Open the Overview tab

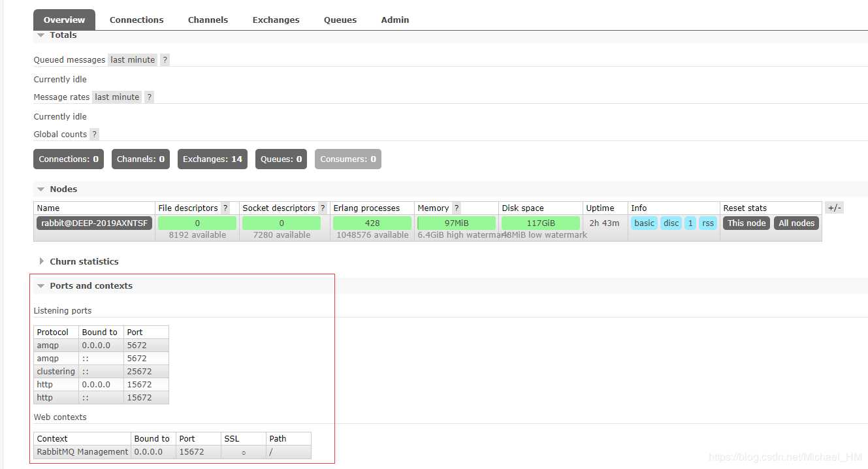[64, 20]
